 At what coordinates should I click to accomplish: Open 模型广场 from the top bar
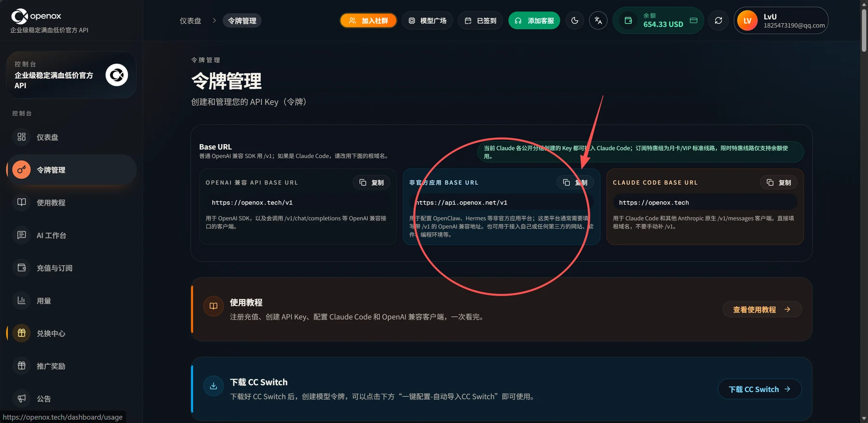(427, 21)
